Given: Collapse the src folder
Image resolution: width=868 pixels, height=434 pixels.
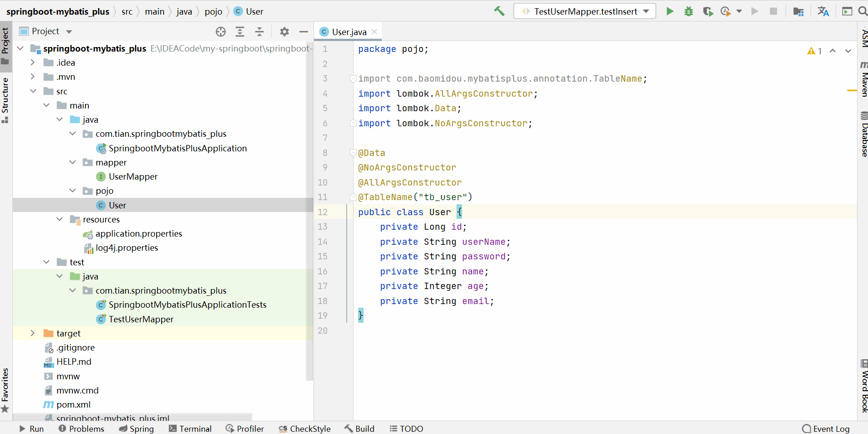Looking at the screenshot, I should pos(33,91).
